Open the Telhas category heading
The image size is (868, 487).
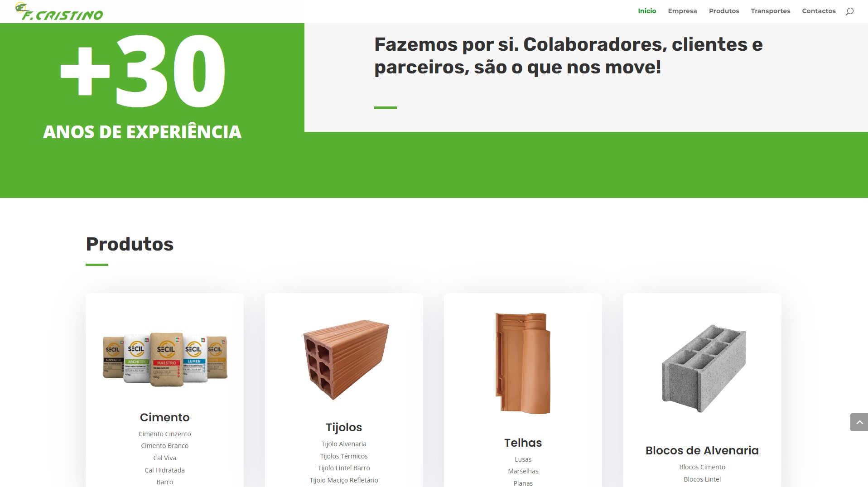(x=523, y=443)
